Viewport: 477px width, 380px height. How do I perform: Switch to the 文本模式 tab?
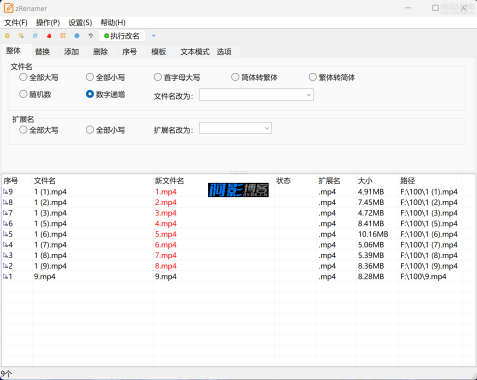click(195, 52)
